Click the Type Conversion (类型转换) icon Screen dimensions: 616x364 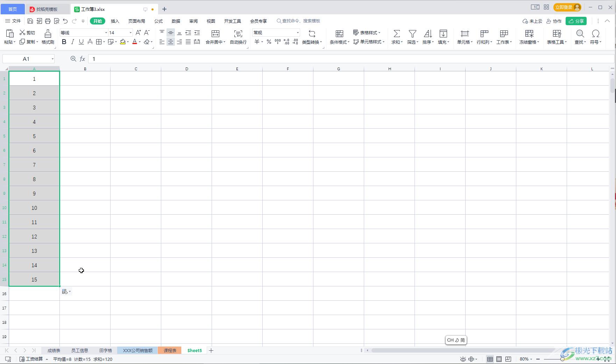(x=312, y=34)
